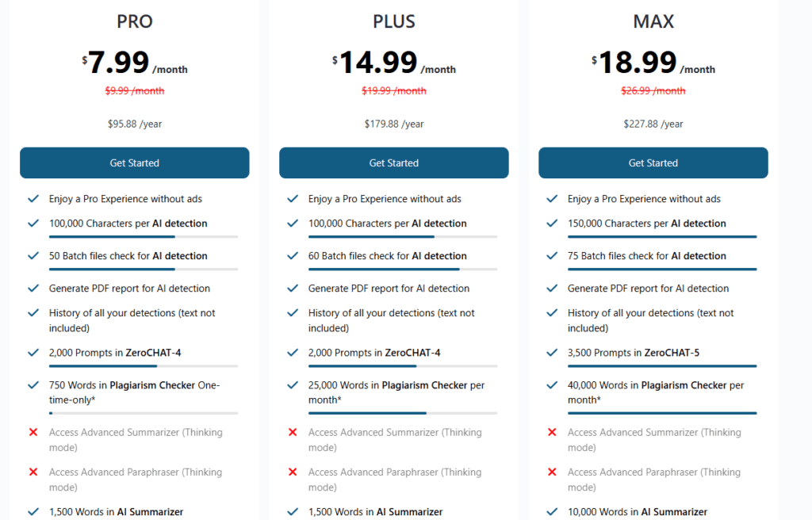This screenshot has height=520, width=812.
Task: Click the checkmark on Max's 3,500 ZeroCHAT-5 prompts
Action: tap(551, 352)
